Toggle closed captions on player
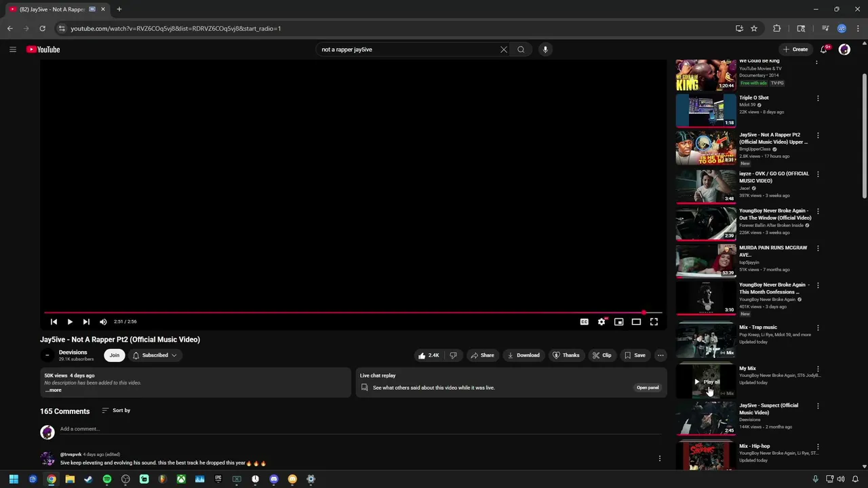 (x=584, y=322)
